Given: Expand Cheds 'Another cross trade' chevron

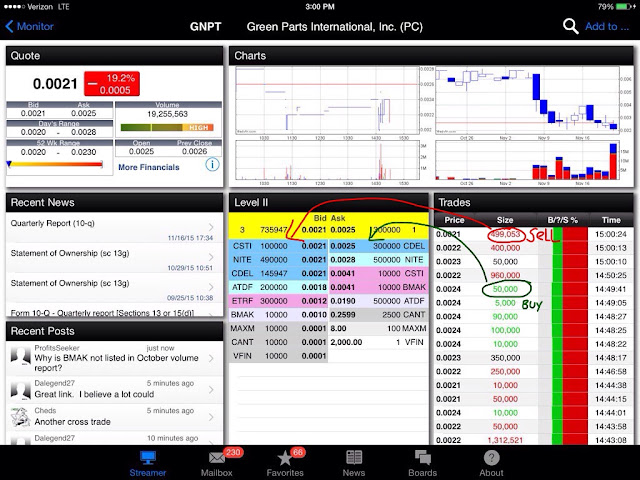Looking at the screenshot, I should pyautogui.click(x=211, y=417).
